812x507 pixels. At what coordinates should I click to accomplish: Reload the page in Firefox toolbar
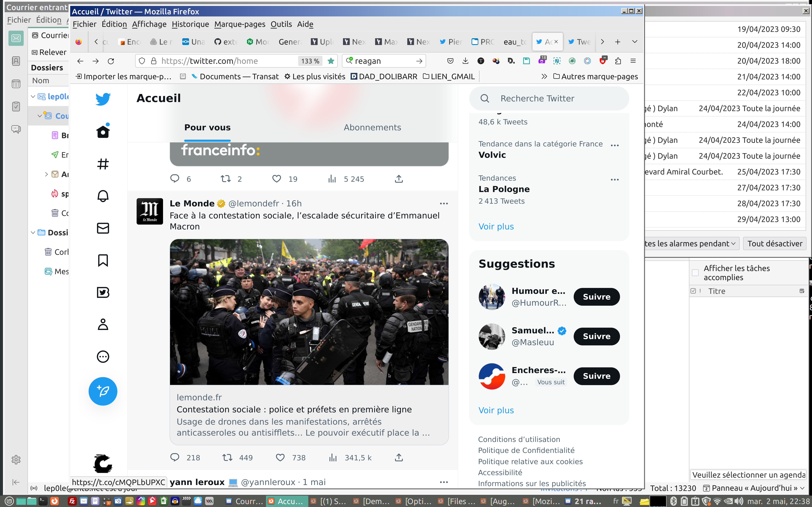pos(111,61)
